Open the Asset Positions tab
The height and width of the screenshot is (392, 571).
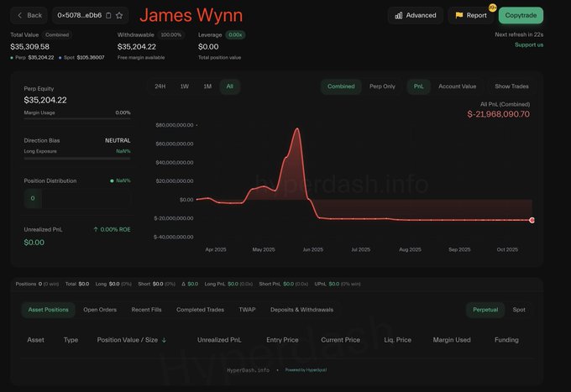point(49,310)
